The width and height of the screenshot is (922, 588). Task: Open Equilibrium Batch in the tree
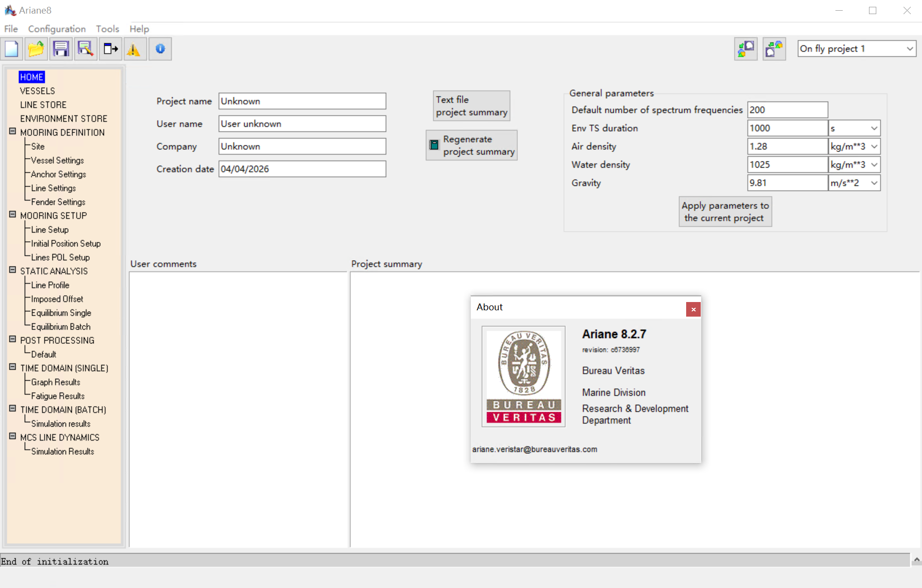tap(61, 327)
